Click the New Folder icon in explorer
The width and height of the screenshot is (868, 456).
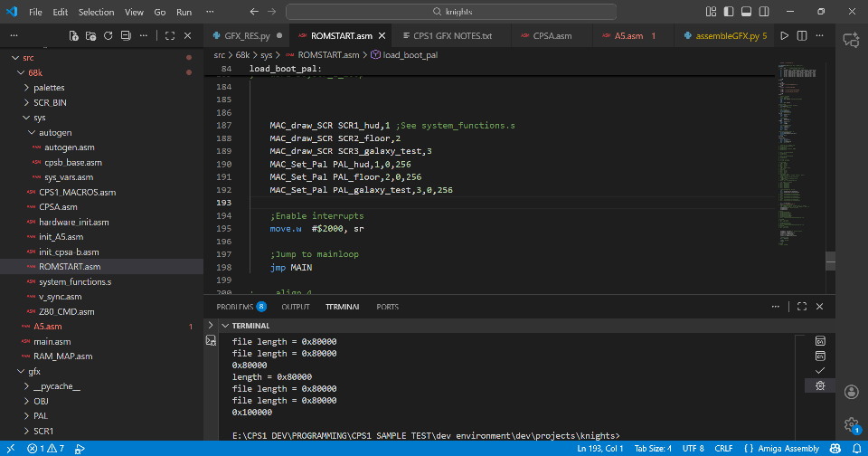(x=90, y=35)
